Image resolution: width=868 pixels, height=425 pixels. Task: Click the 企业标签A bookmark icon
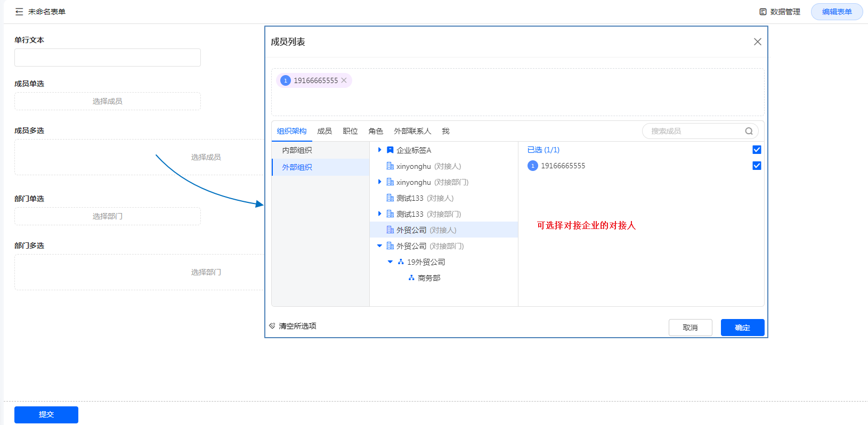390,150
